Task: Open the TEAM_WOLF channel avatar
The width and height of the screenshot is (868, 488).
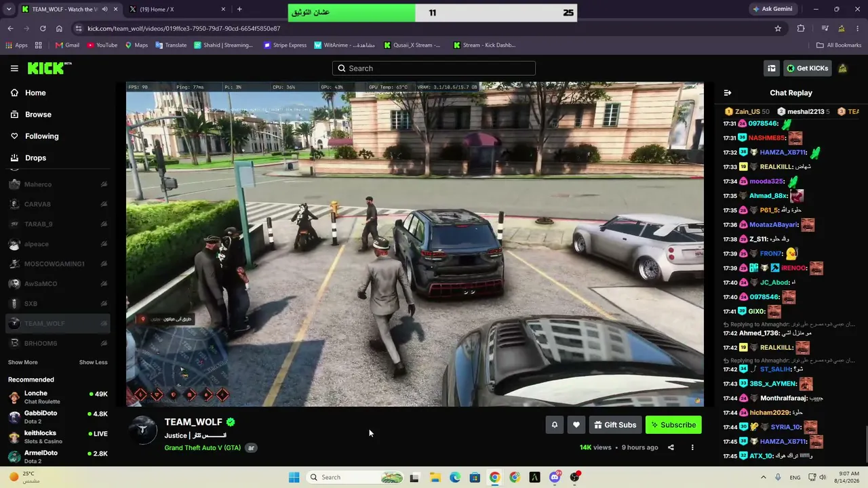Action: coord(143,430)
